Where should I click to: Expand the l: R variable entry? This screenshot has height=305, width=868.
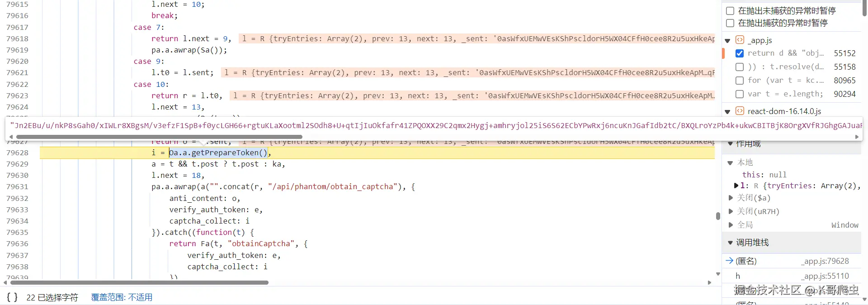click(x=736, y=186)
